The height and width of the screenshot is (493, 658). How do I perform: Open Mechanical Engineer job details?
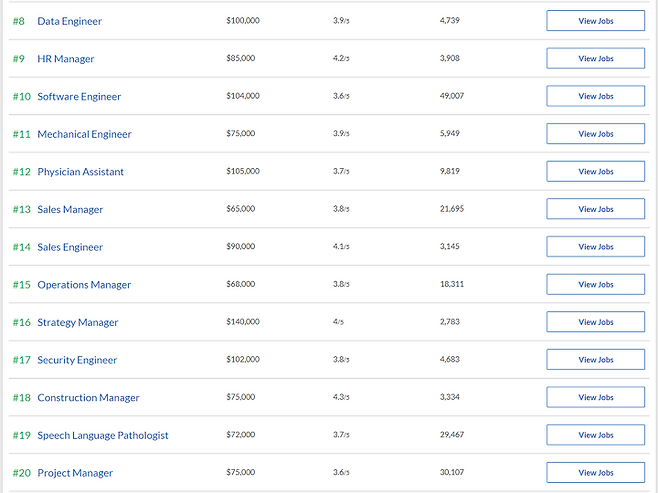(84, 134)
